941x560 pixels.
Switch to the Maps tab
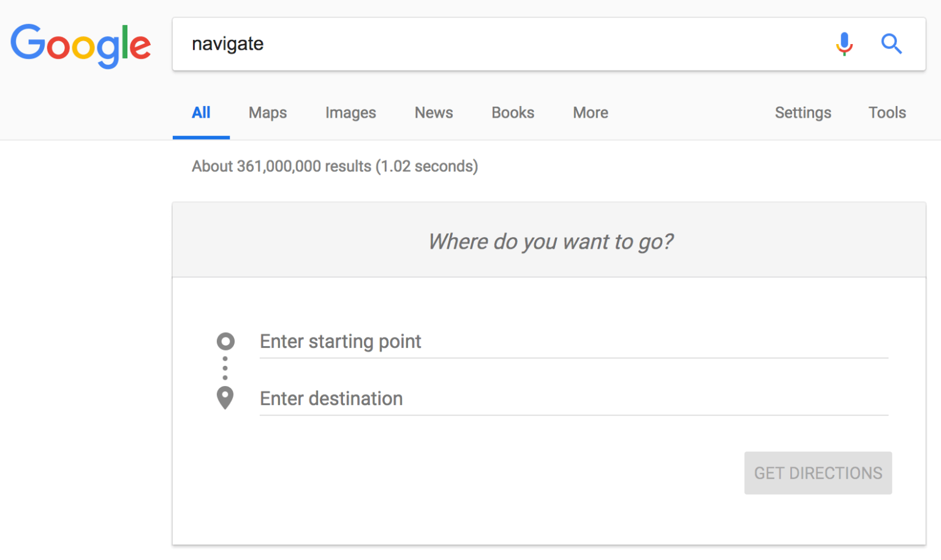[x=268, y=113]
